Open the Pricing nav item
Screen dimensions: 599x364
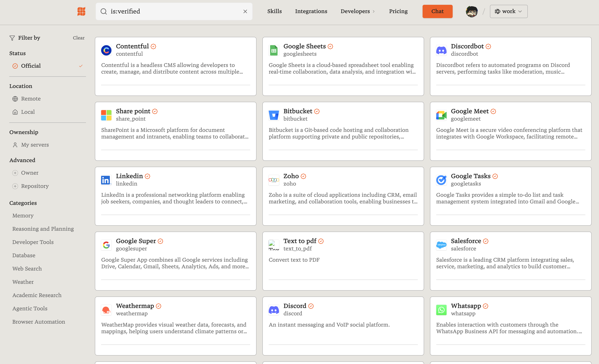click(398, 11)
